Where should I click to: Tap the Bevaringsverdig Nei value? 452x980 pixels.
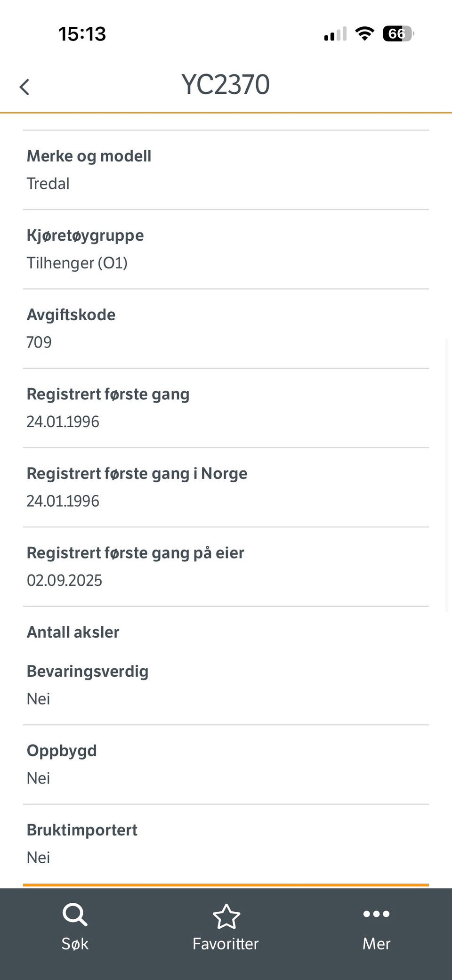39,699
